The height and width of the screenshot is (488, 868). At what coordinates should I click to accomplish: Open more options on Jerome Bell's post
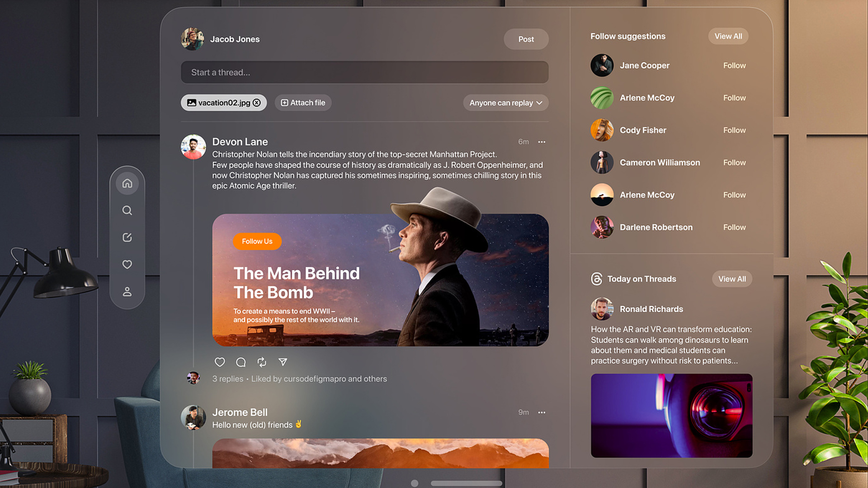point(542,413)
